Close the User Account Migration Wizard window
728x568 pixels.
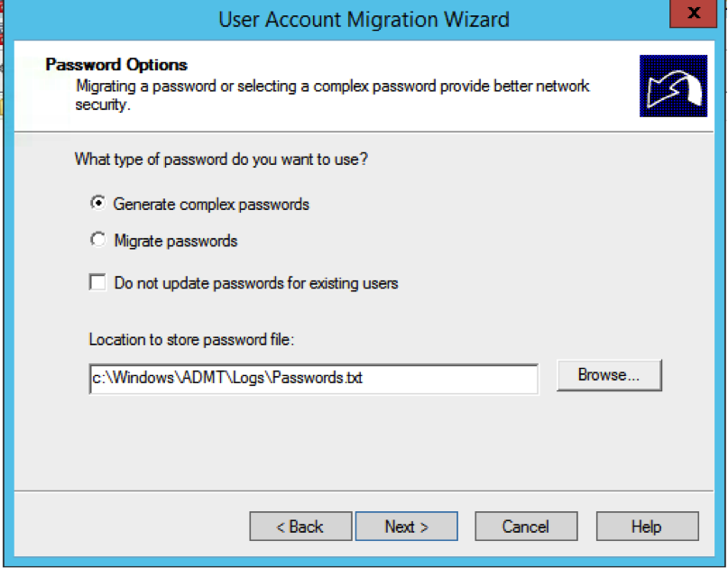click(x=694, y=14)
